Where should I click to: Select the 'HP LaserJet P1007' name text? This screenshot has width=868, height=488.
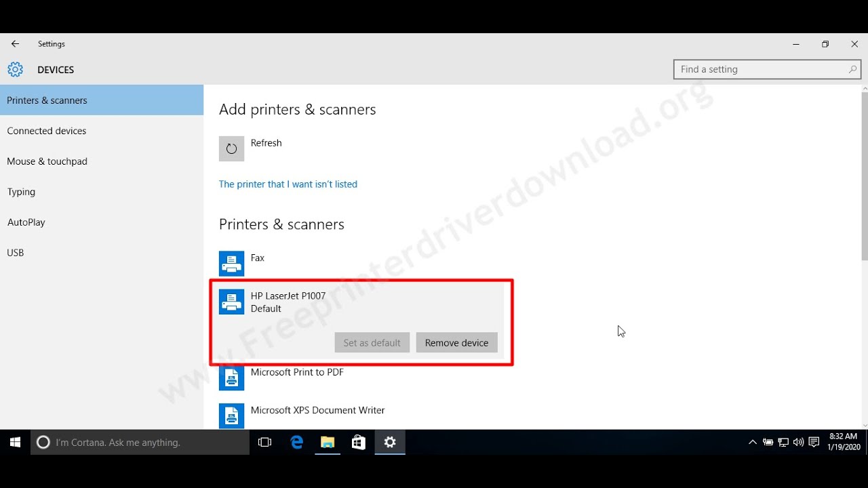[x=288, y=296]
